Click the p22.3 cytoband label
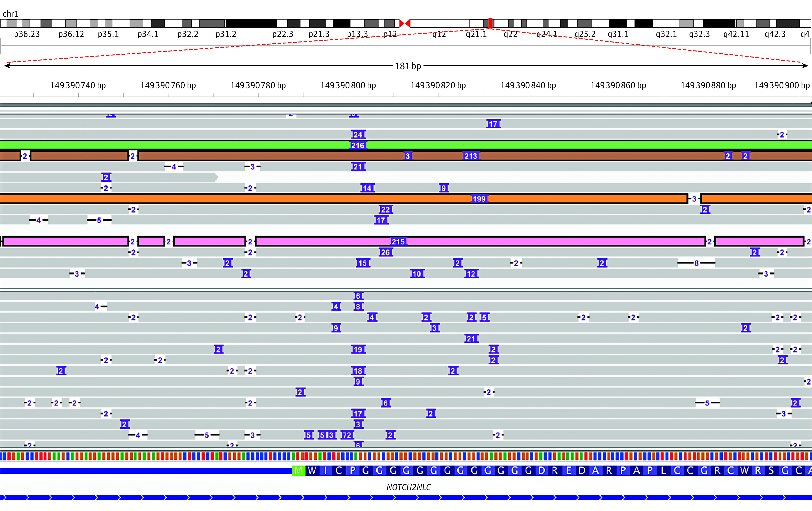Image resolution: width=812 pixels, height=511 pixels. pyautogui.click(x=282, y=34)
